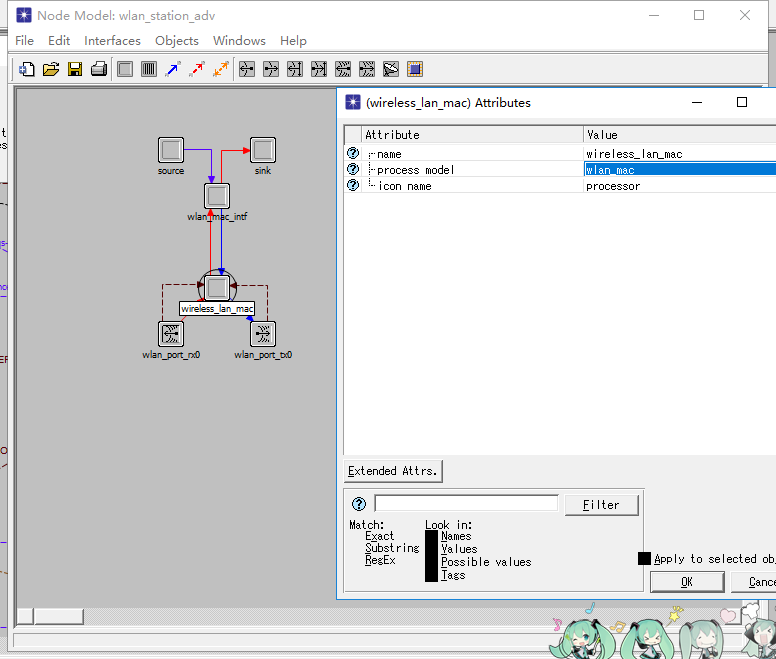Select the Antenna dish tool
This screenshot has height=659, width=776.
(391, 69)
